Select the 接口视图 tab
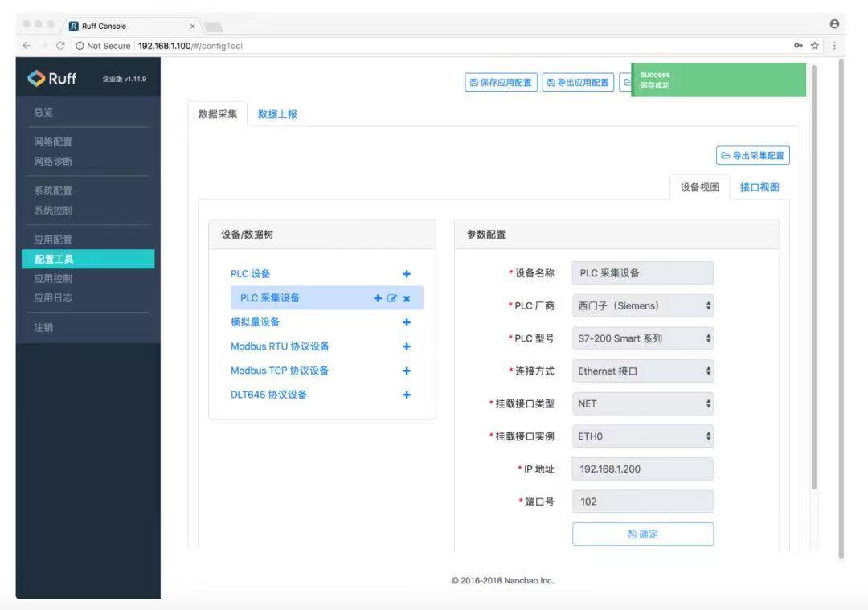The image size is (868, 610). coord(759,187)
